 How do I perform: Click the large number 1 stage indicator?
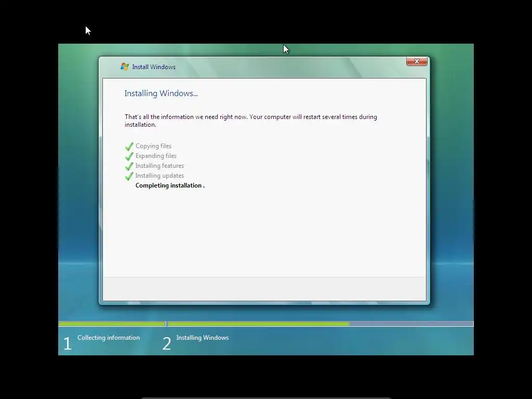coord(68,343)
